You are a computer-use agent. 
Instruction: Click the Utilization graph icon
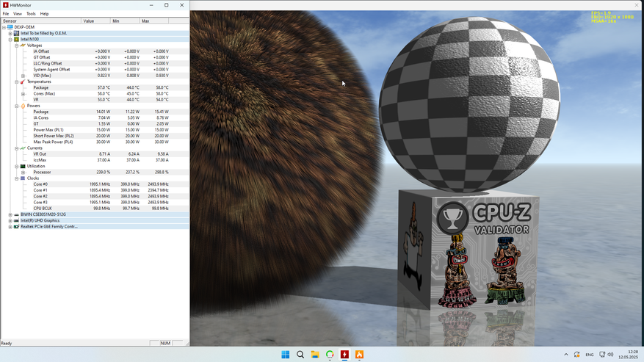[23, 167]
